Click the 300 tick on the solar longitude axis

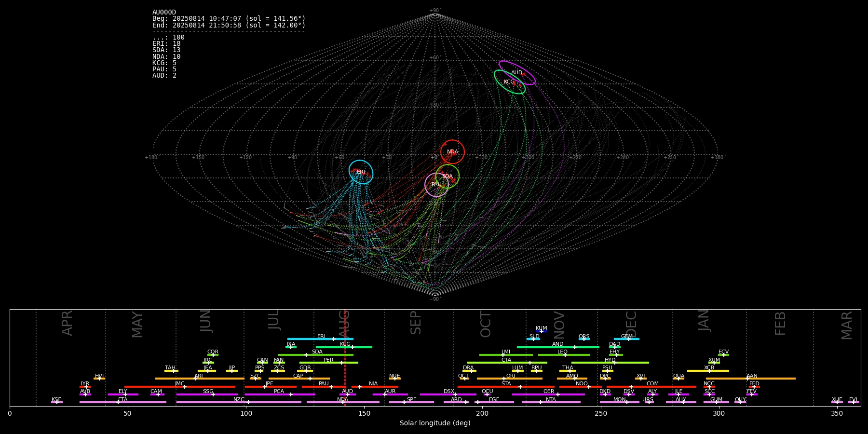click(x=719, y=413)
